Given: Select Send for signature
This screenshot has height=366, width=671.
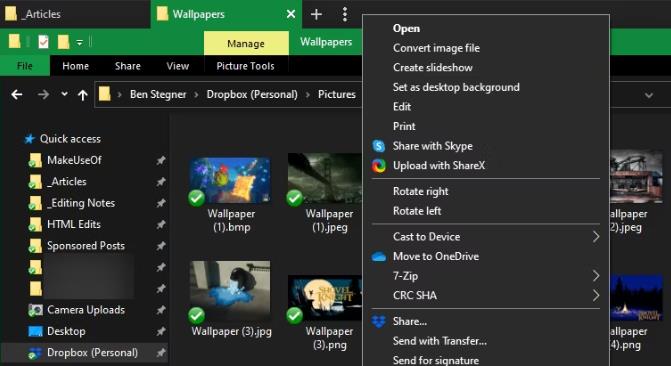Looking at the screenshot, I should [x=436, y=360].
